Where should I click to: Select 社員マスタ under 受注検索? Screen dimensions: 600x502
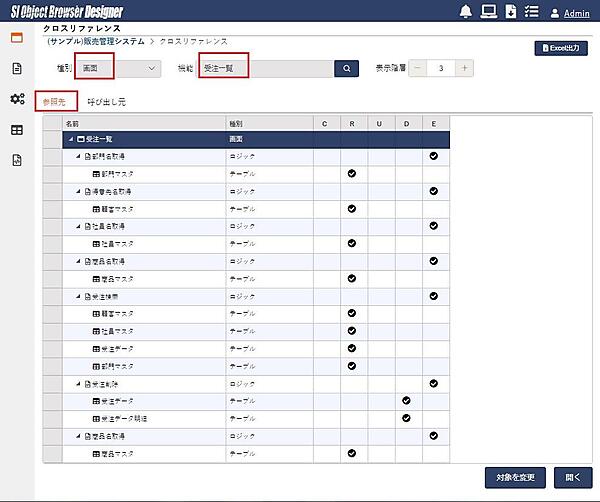pos(117,331)
